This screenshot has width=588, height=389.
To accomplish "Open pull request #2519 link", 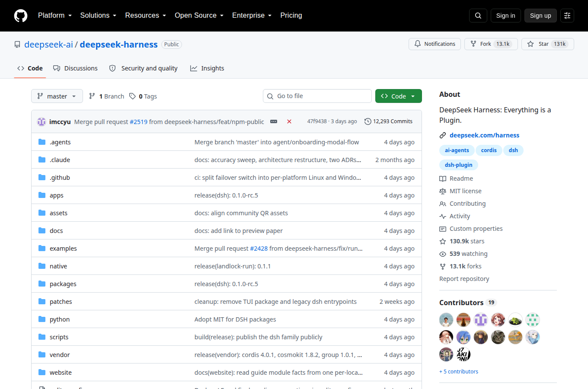I will 138,122.
